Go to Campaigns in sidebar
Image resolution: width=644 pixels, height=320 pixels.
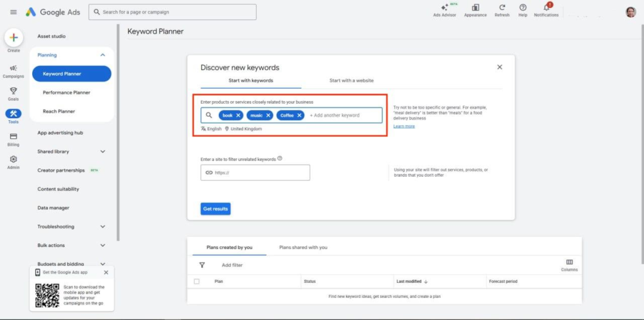pos(14,71)
